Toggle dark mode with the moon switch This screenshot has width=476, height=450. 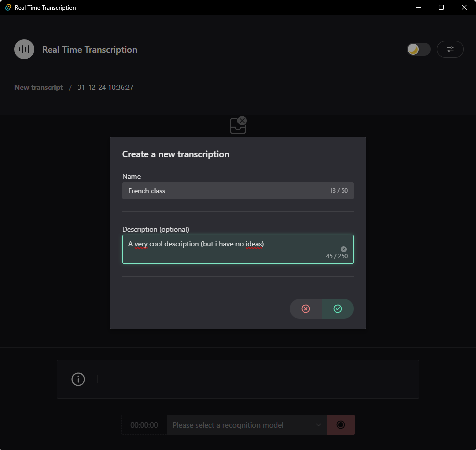(418, 49)
